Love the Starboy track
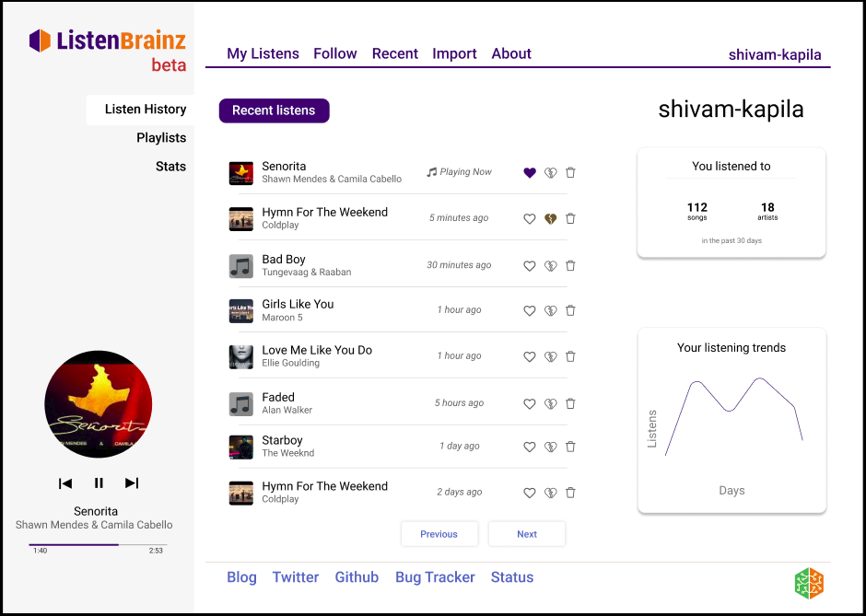Screen dimensions: 866x616 (x=530, y=447)
